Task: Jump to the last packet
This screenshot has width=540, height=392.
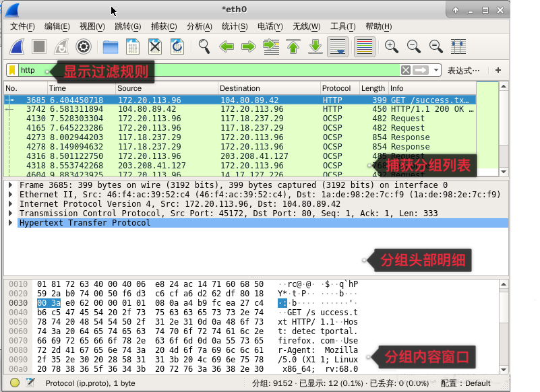Action: pos(314,46)
